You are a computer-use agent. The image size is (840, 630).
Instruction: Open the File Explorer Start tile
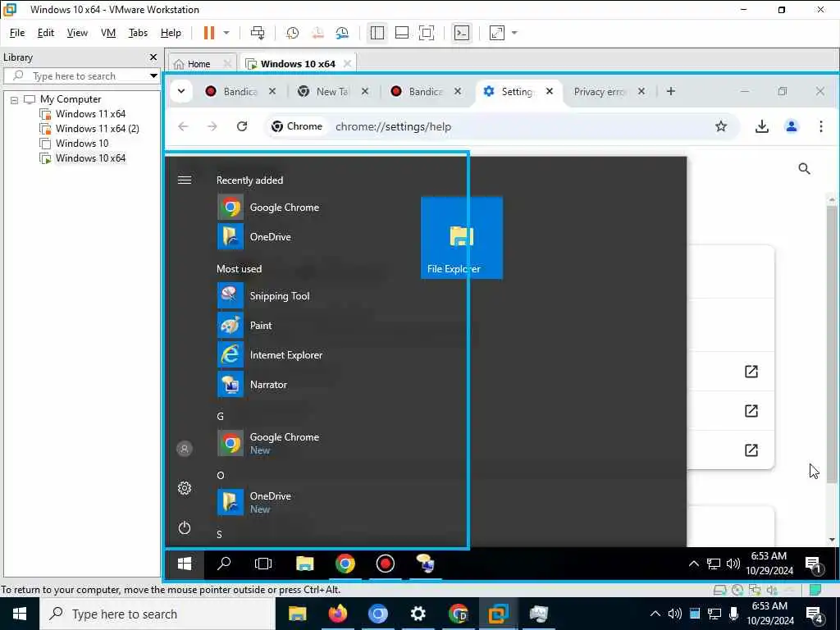tap(462, 238)
